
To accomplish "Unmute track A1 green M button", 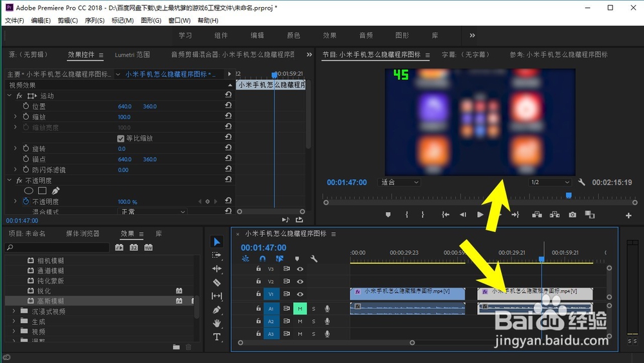I will click(300, 309).
